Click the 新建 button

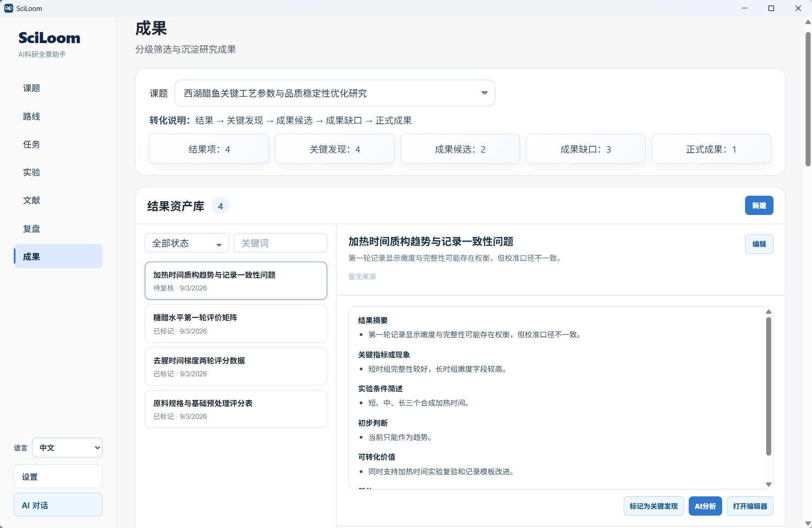pos(759,205)
